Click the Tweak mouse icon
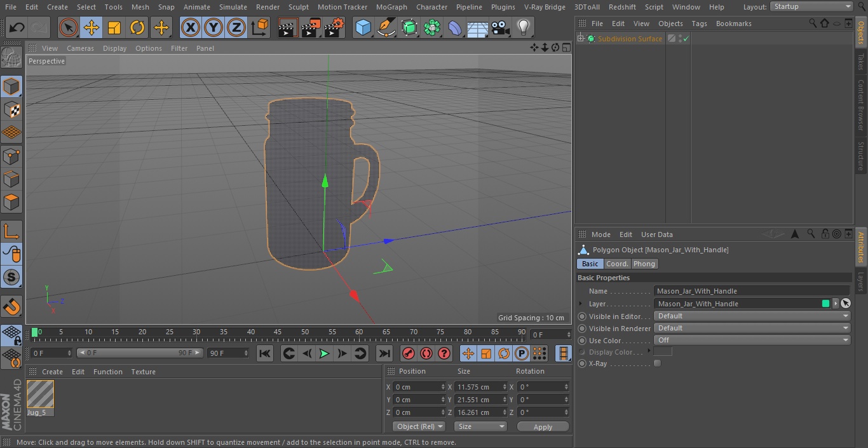The width and height of the screenshot is (868, 448). (11, 254)
